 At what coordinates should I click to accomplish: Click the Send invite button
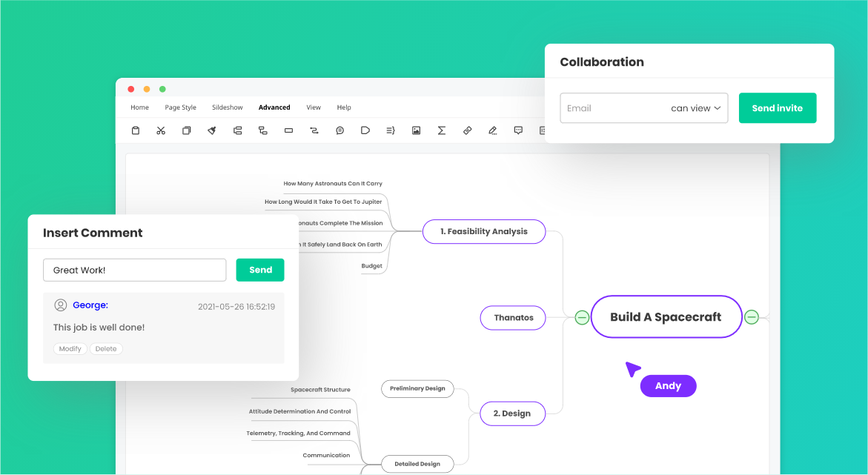pos(778,108)
